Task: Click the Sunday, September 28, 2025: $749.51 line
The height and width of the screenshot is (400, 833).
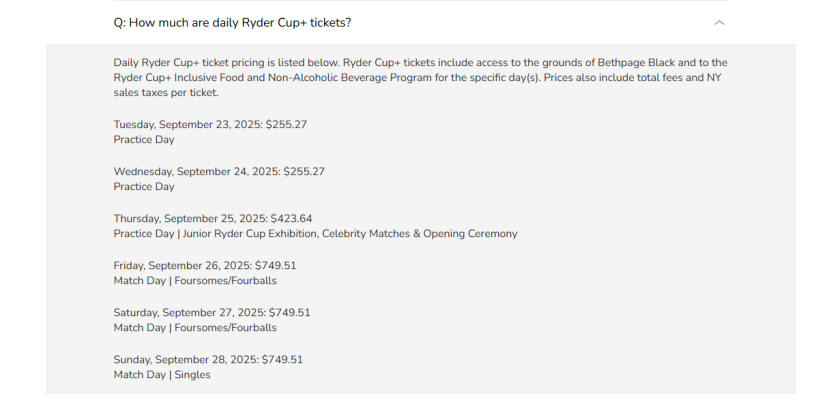Action: [x=208, y=360]
